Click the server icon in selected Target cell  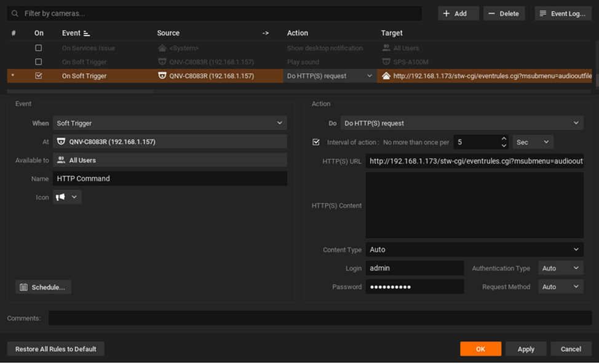[386, 76]
